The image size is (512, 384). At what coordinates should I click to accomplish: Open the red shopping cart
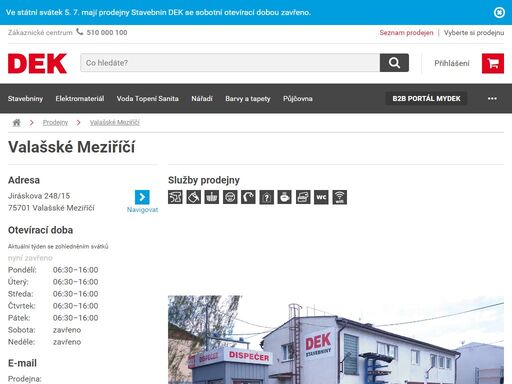493,63
